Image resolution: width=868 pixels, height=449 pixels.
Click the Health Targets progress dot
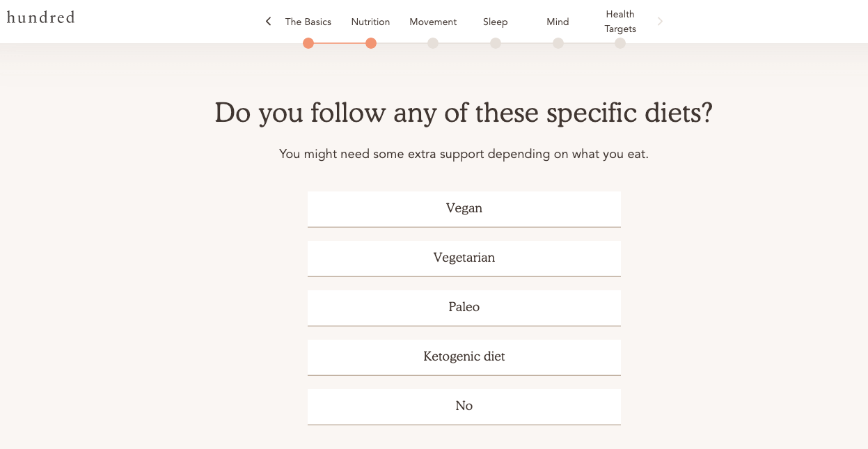coord(620,43)
